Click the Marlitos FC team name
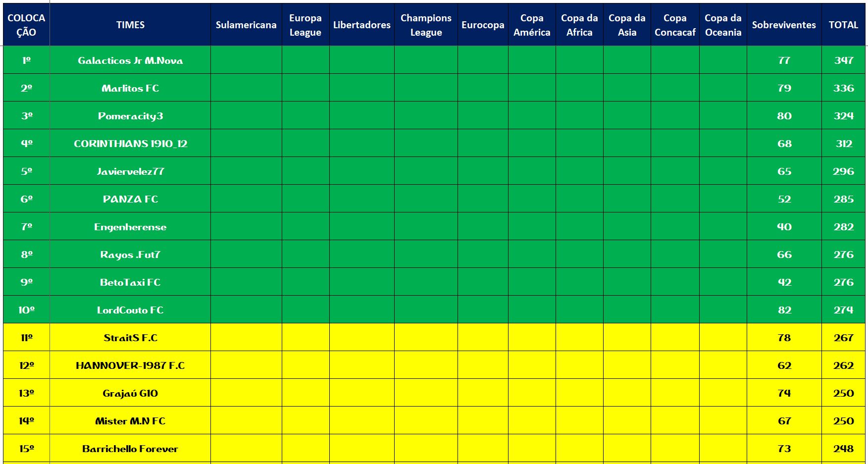The height and width of the screenshot is (464, 868). [x=130, y=88]
